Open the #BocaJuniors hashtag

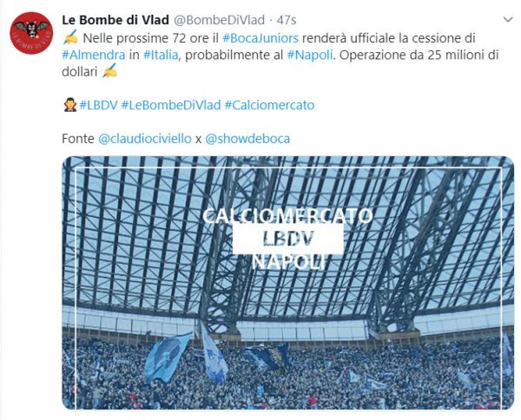pyautogui.click(x=260, y=38)
